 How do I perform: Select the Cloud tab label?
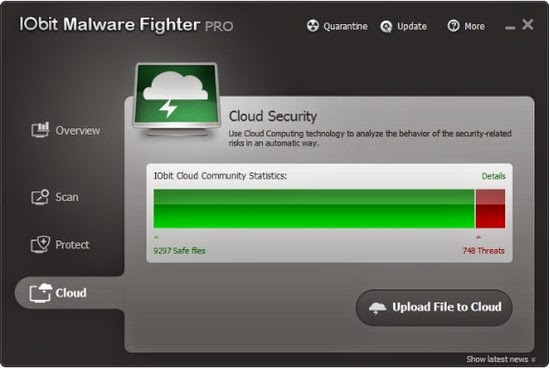71,293
